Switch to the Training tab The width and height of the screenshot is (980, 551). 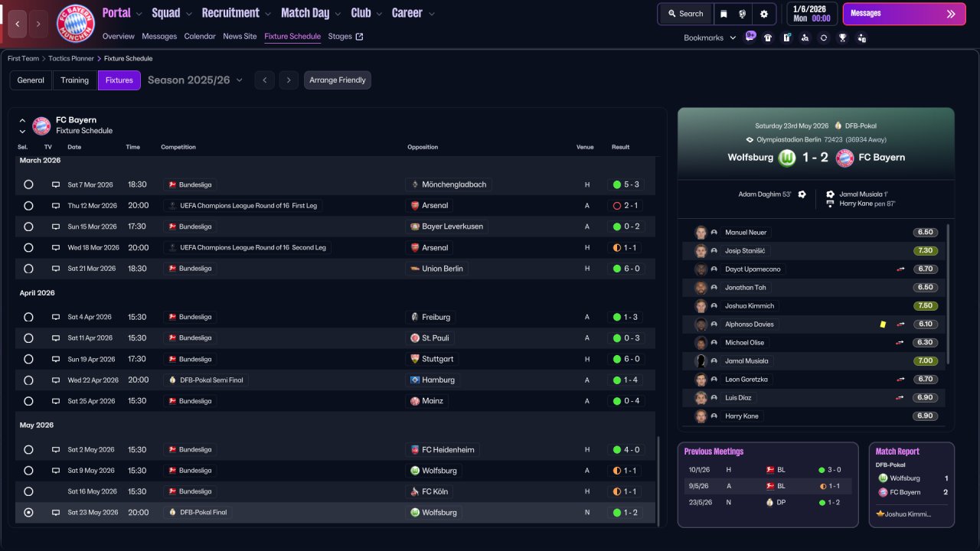click(75, 80)
